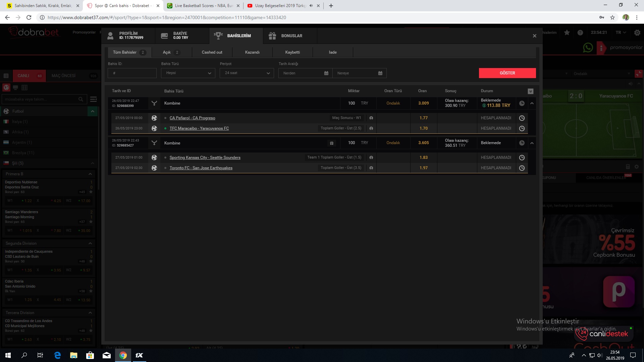
Task: Reload the page
Action: pyautogui.click(x=29, y=17)
